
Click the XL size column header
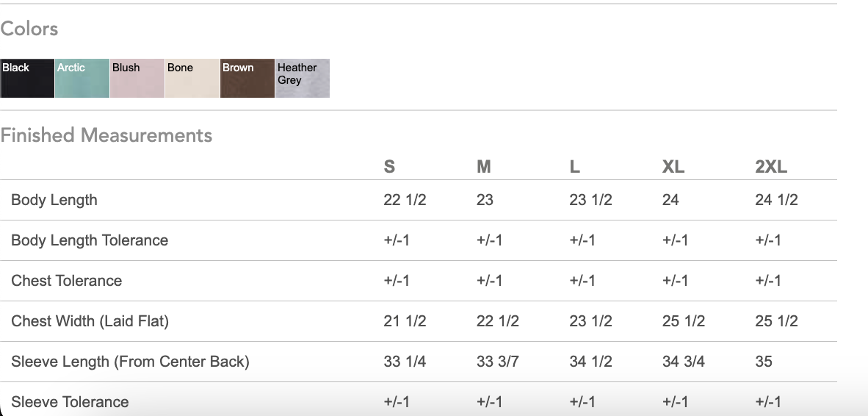point(673,167)
